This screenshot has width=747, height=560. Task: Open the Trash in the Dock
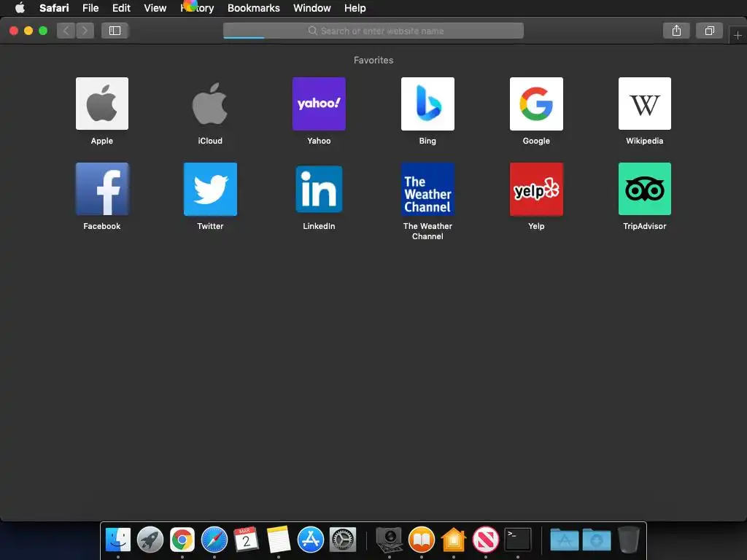[x=628, y=540]
